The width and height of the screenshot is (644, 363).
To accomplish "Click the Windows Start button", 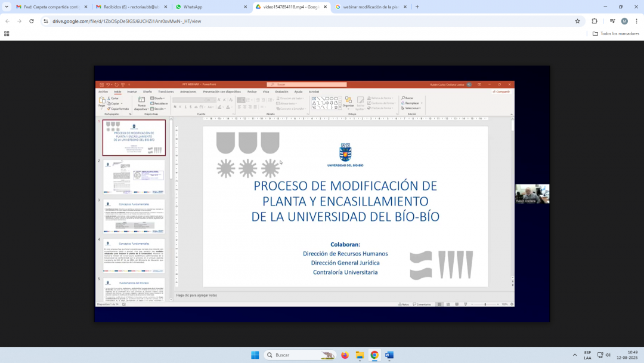I will point(255,355).
